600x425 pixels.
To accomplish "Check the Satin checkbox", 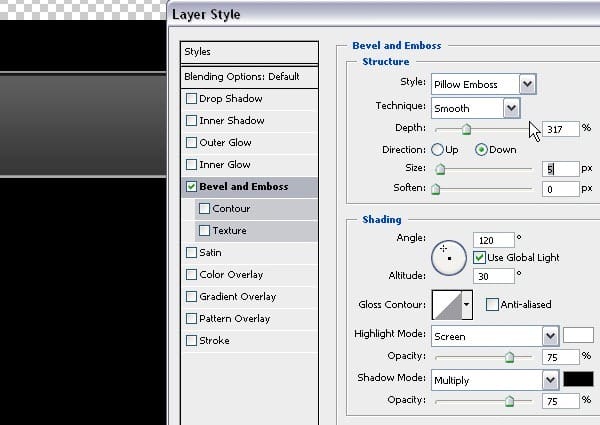I will click(x=191, y=253).
